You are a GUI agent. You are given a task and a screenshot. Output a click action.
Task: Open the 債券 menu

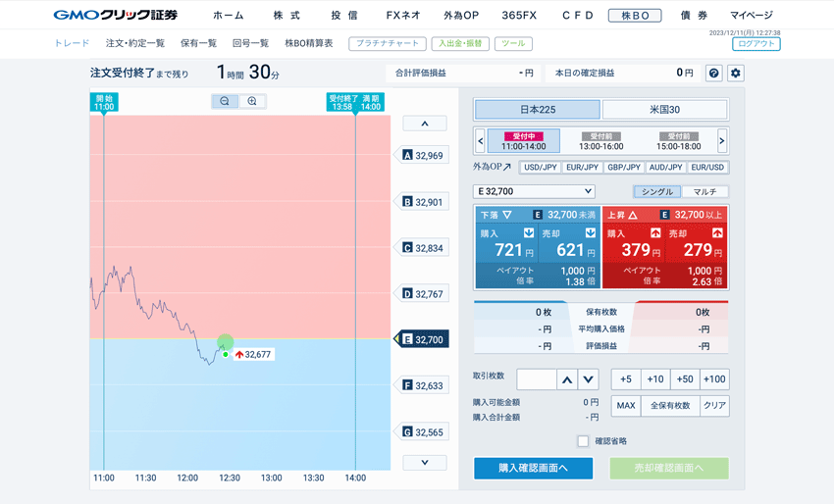click(694, 16)
